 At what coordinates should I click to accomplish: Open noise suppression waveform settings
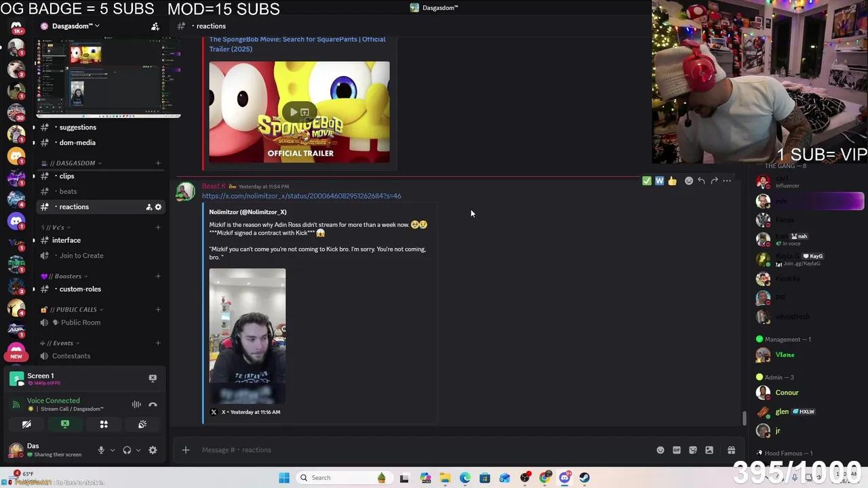pyautogui.click(x=136, y=405)
